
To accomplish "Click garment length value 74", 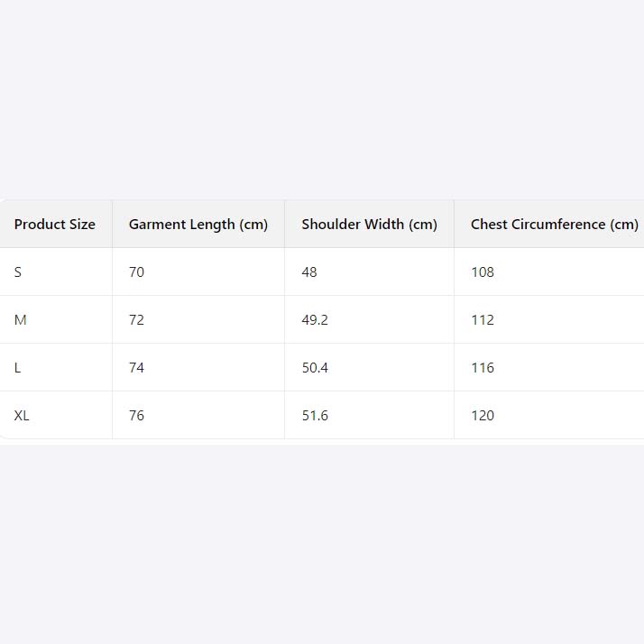I will (136, 368).
